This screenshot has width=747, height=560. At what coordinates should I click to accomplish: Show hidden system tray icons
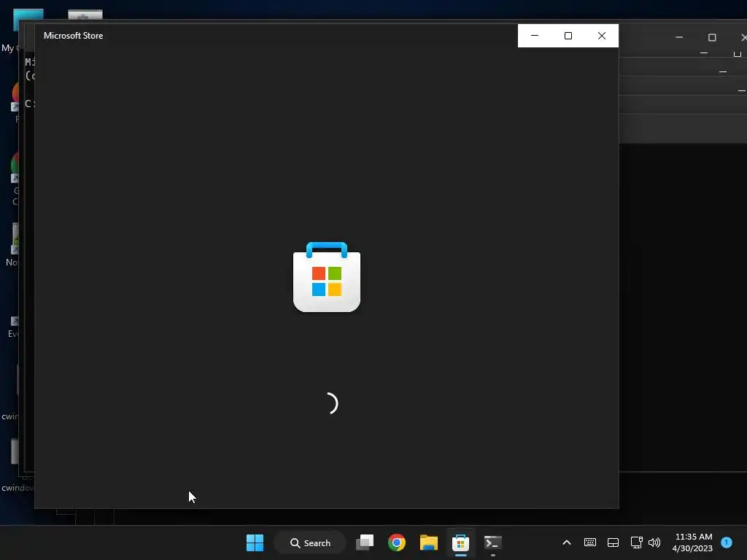[x=567, y=542]
